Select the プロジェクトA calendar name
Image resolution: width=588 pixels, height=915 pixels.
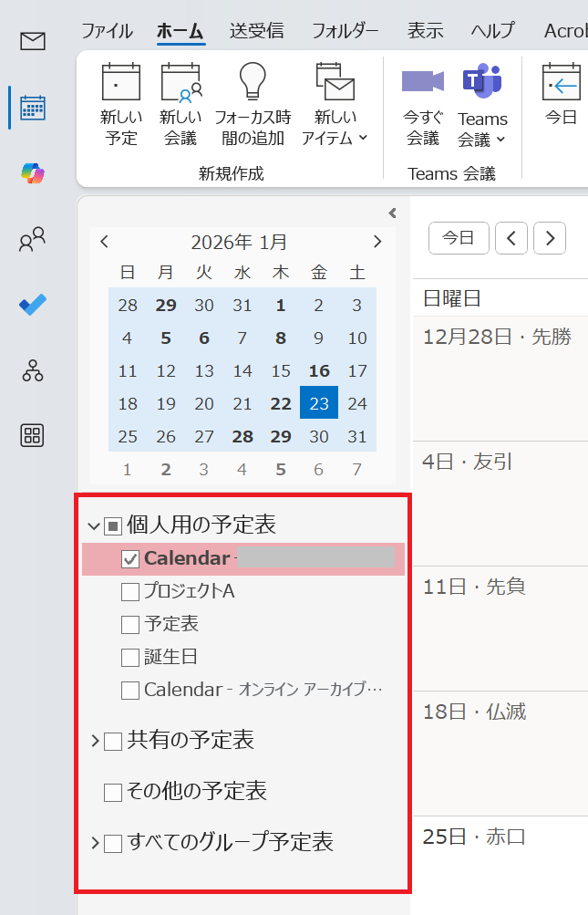point(190,591)
